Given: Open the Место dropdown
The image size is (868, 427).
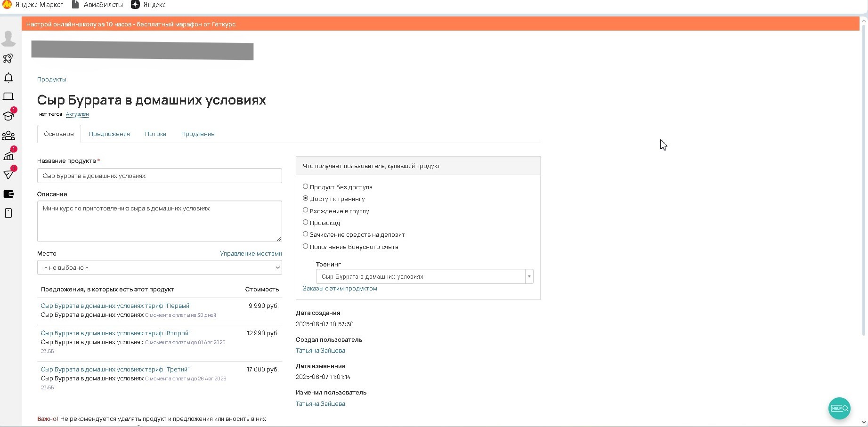Looking at the screenshot, I should pyautogui.click(x=160, y=267).
